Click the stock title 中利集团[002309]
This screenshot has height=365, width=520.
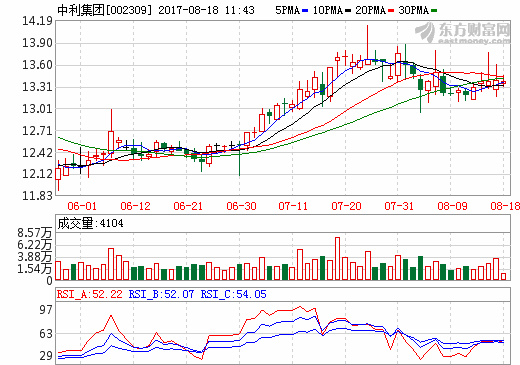coord(104,10)
